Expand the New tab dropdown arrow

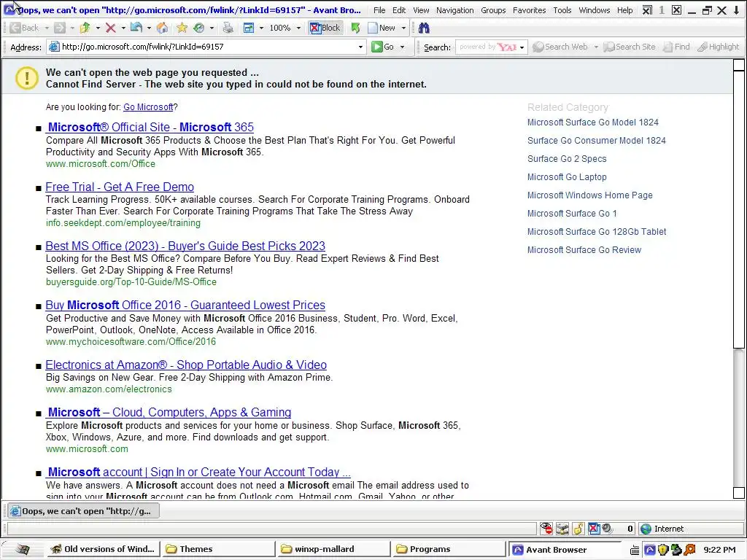click(x=403, y=28)
